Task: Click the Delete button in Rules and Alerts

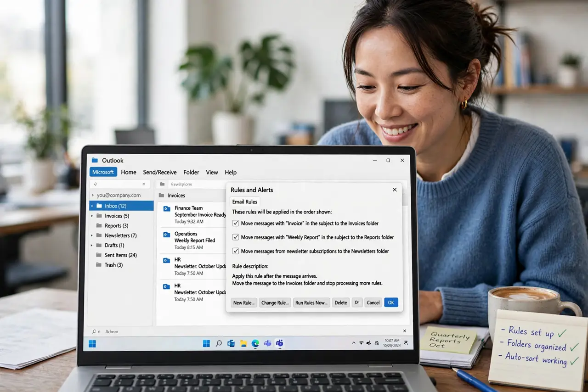Action: [341, 302]
